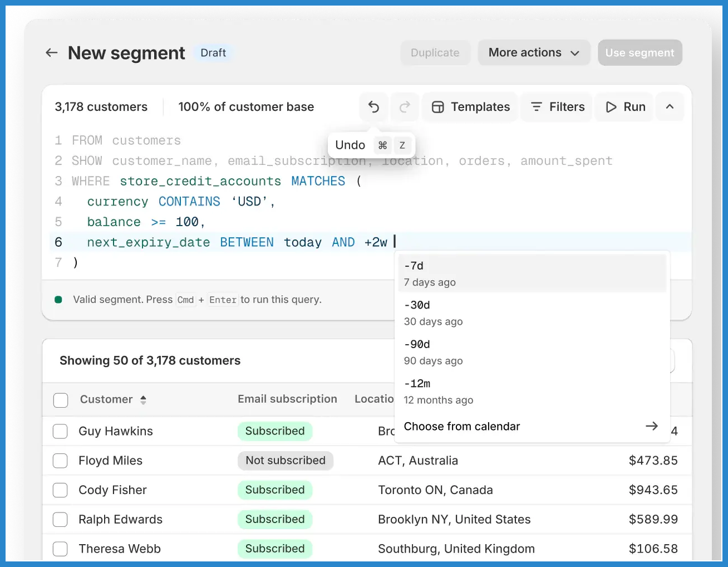The width and height of the screenshot is (728, 567).
Task: Click the arrow next to Choose from calendar
Action: pyautogui.click(x=652, y=426)
